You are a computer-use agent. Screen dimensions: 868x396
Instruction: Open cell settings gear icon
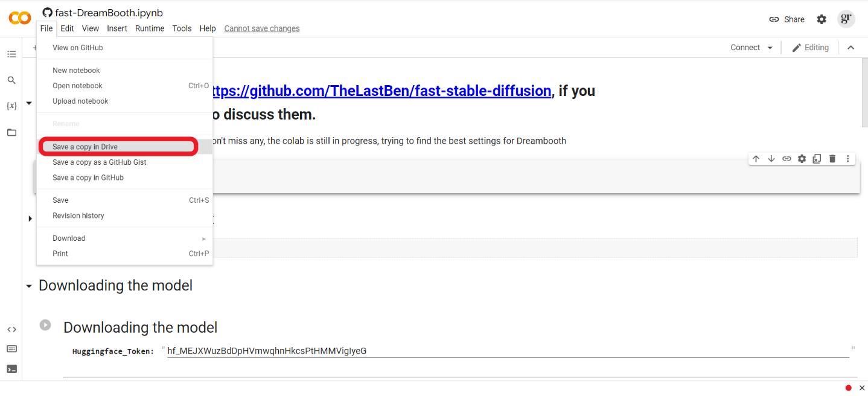[802, 159]
